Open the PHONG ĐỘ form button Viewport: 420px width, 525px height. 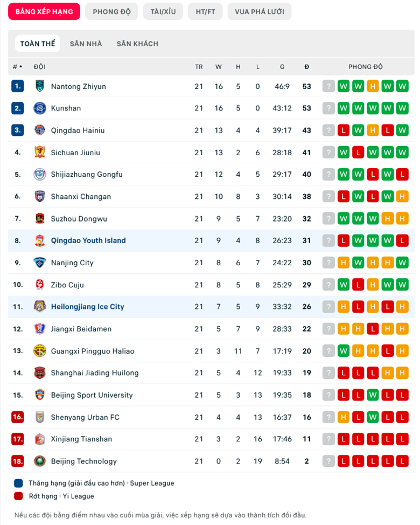[111, 12]
